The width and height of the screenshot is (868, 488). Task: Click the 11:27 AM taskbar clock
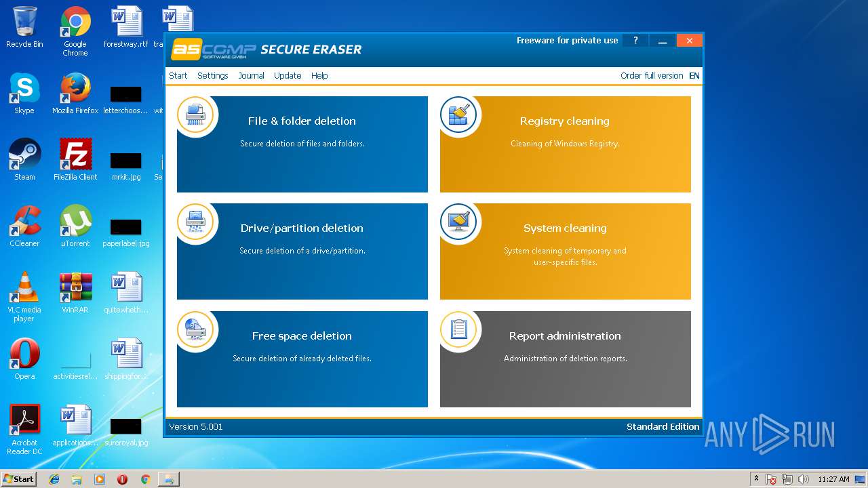833,479
